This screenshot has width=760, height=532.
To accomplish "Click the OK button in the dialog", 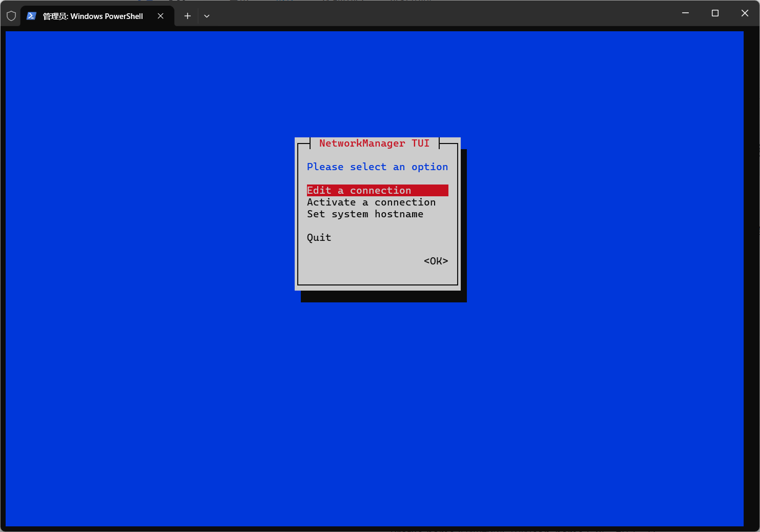I will click(x=435, y=261).
